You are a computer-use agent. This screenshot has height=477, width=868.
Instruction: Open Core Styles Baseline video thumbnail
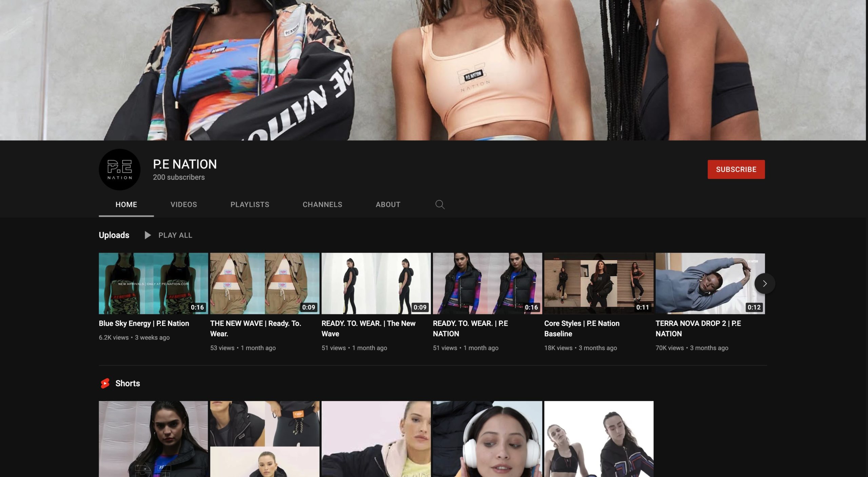click(x=599, y=283)
